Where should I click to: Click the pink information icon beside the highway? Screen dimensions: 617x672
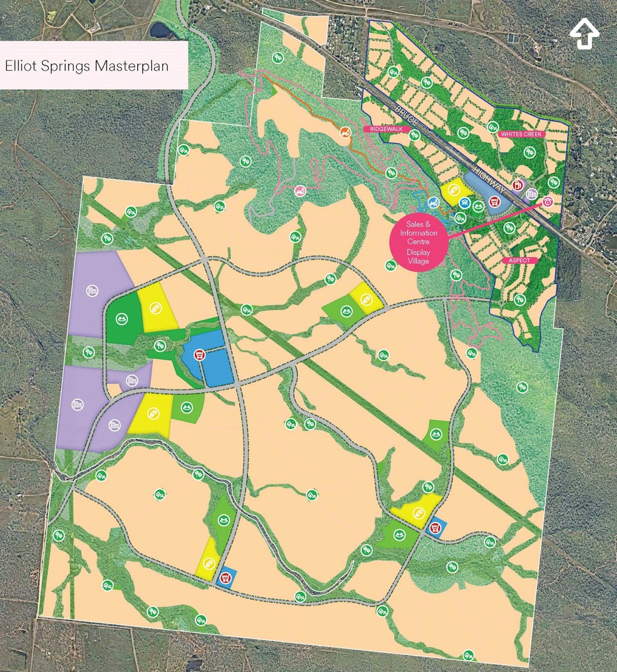(x=548, y=202)
